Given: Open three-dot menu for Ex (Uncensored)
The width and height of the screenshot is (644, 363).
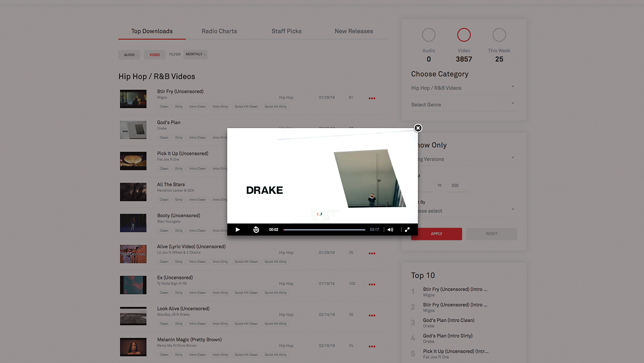Looking at the screenshot, I should click(x=372, y=285).
